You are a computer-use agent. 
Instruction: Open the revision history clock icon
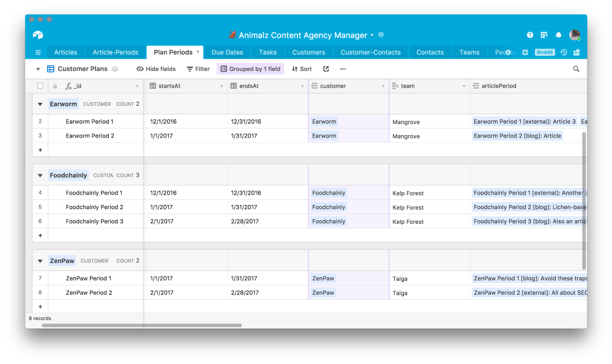tap(564, 52)
